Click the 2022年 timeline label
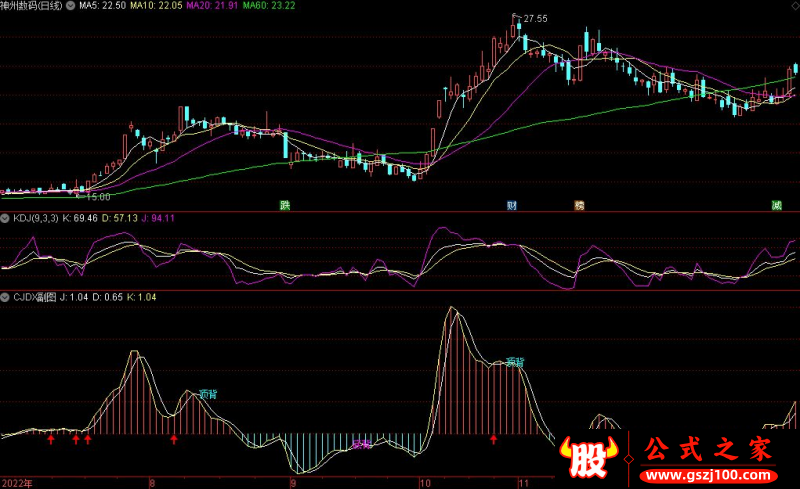 coord(18,481)
